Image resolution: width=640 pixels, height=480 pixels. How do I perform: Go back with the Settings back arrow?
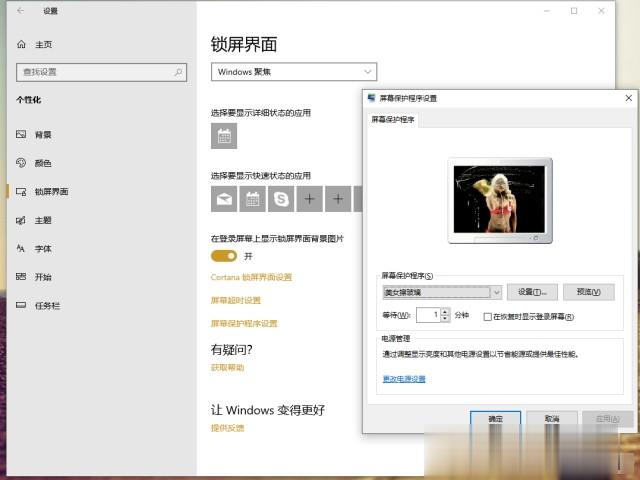(x=20, y=11)
